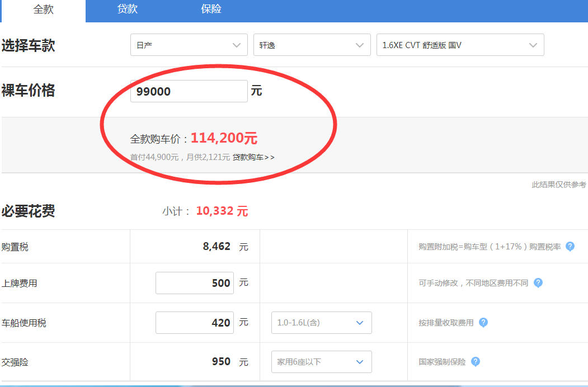Follow the 贷款购车>> link

(x=253, y=157)
